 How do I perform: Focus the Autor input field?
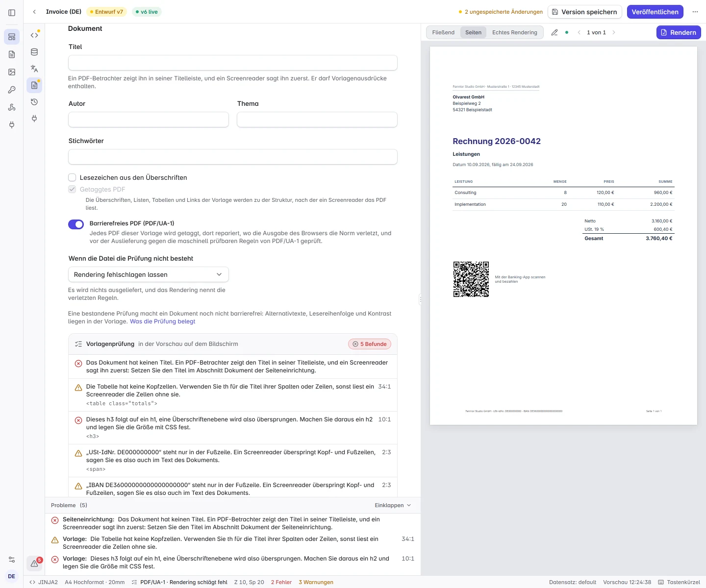(x=149, y=120)
